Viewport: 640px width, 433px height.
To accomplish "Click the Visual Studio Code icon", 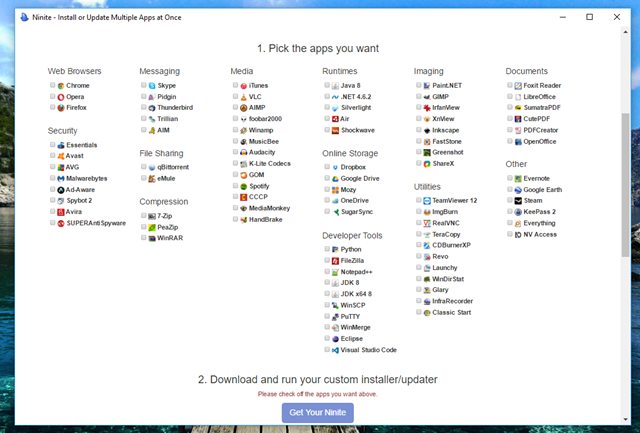I will (x=335, y=350).
